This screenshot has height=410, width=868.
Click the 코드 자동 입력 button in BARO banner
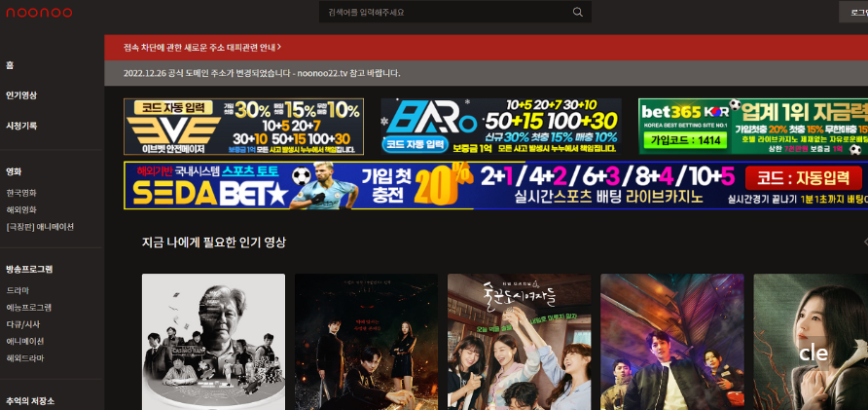tap(416, 144)
